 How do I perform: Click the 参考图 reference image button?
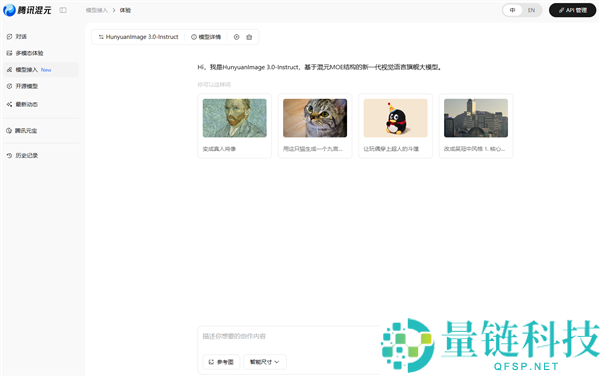coord(221,362)
